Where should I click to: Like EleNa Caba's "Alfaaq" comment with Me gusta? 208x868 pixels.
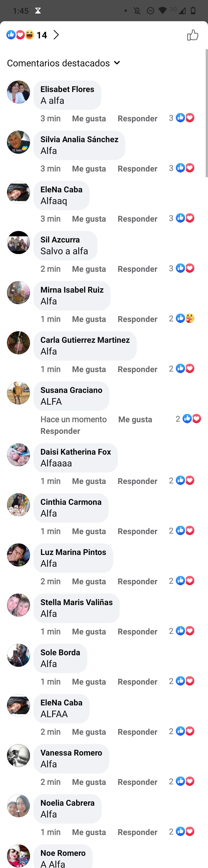tap(89, 219)
